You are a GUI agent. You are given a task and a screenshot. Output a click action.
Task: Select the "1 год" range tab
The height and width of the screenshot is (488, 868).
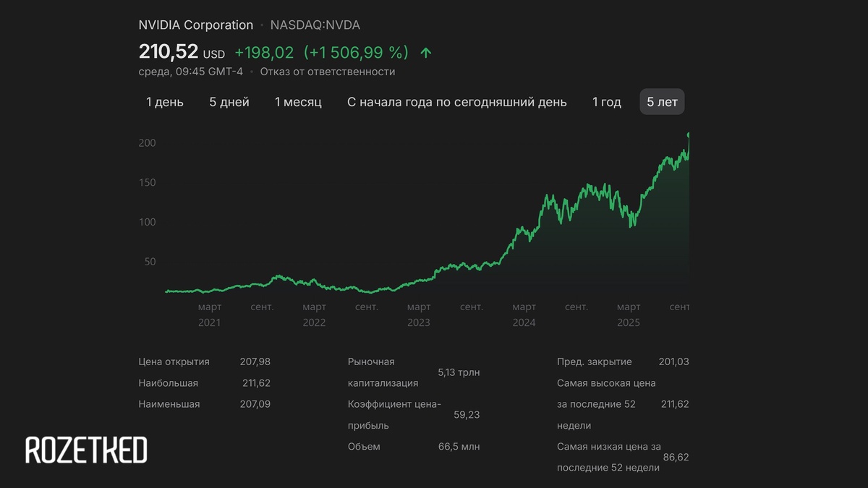(x=607, y=102)
